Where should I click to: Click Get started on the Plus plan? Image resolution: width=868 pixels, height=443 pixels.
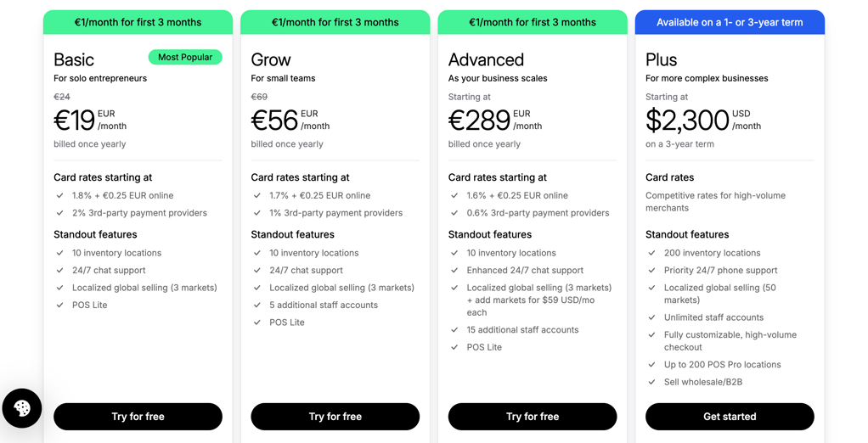coord(730,417)
